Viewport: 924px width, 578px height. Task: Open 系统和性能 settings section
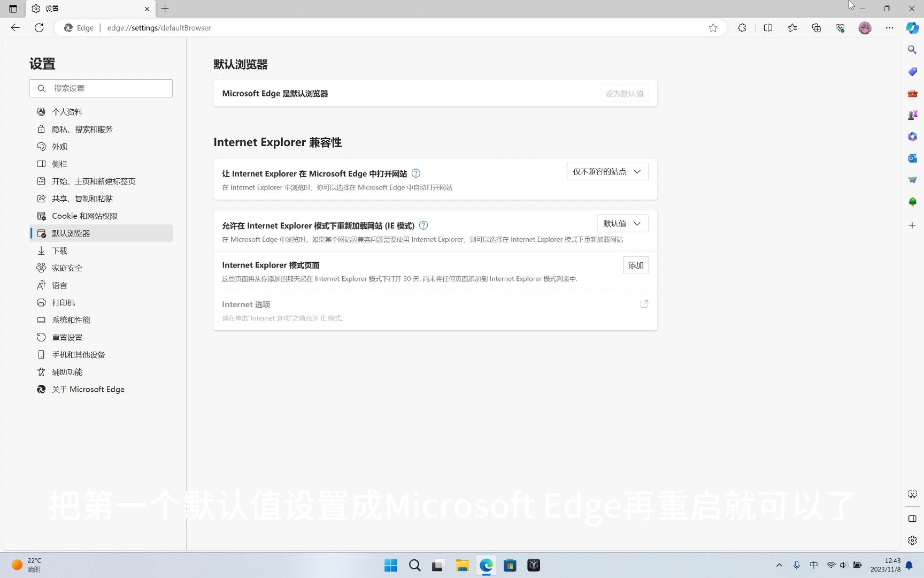point(101,320)
